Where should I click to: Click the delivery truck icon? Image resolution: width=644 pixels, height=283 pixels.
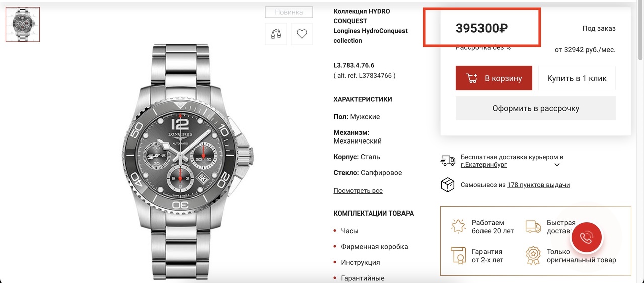tap(448, 161)
